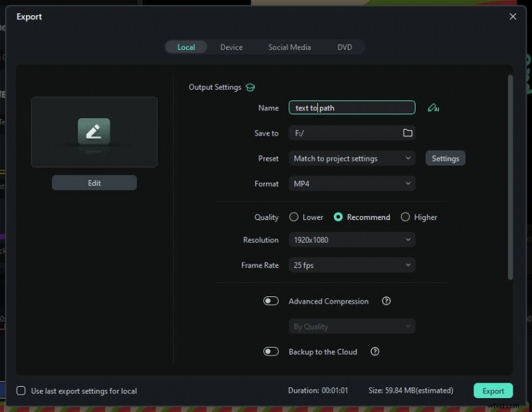This screenshot has height=412, width=532.
Task: Open the Preset dropdown
Action: coord(352,158)
